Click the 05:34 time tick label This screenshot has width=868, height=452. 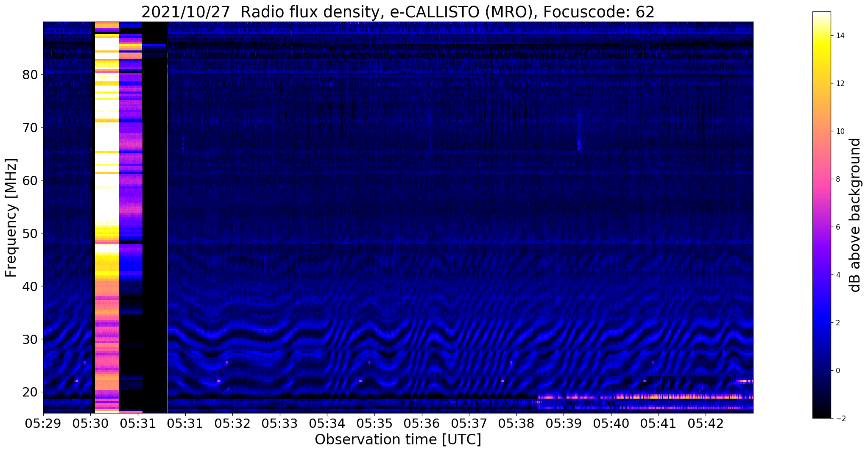(x=327, y=424)
